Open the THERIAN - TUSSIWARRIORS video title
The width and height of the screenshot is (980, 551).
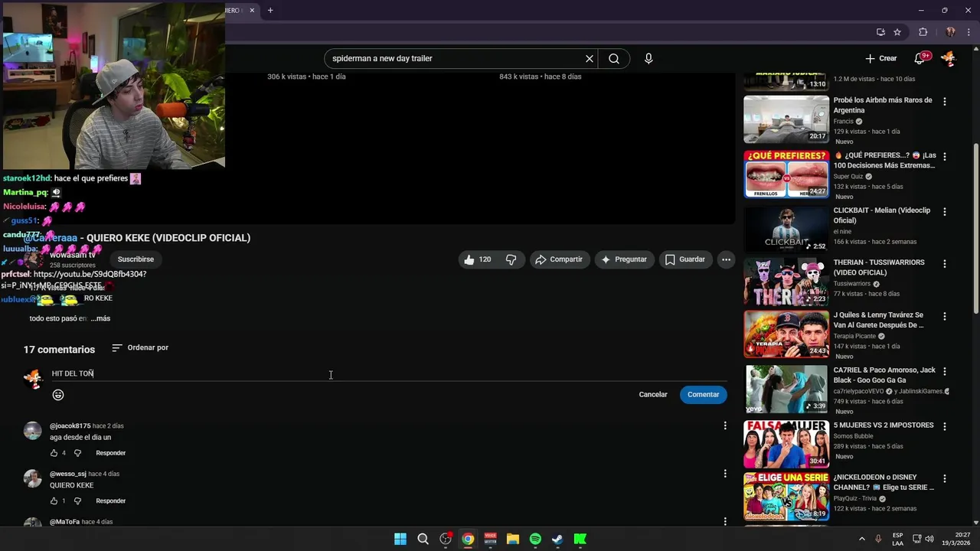pos(879,267)
